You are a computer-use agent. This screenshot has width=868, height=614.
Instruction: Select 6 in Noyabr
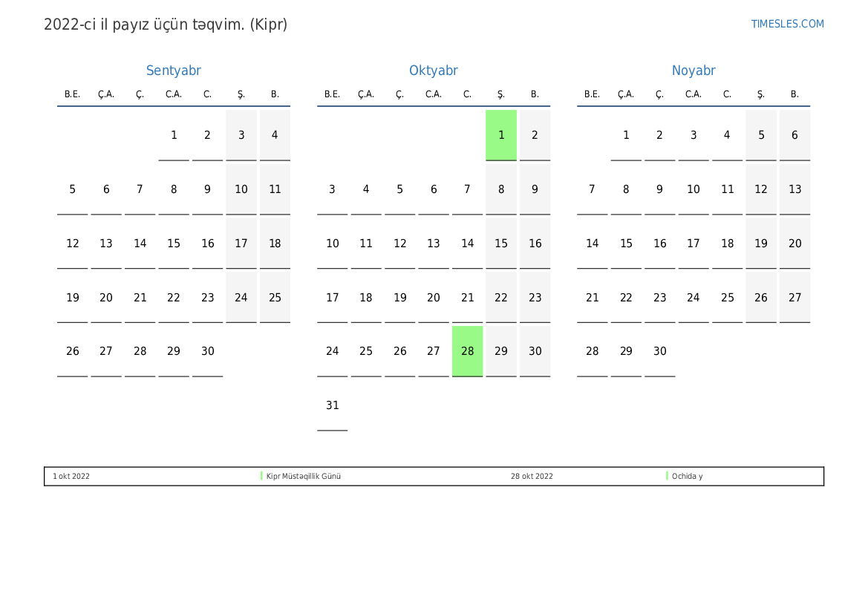pyautogui.click(x=794, y=135)
